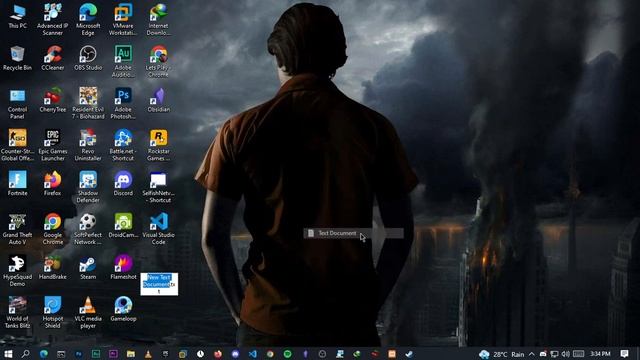Select the Discord desktop shortcut
This screenshot has width=640, height=360.
pyautogui.click(x=123, y=184)
